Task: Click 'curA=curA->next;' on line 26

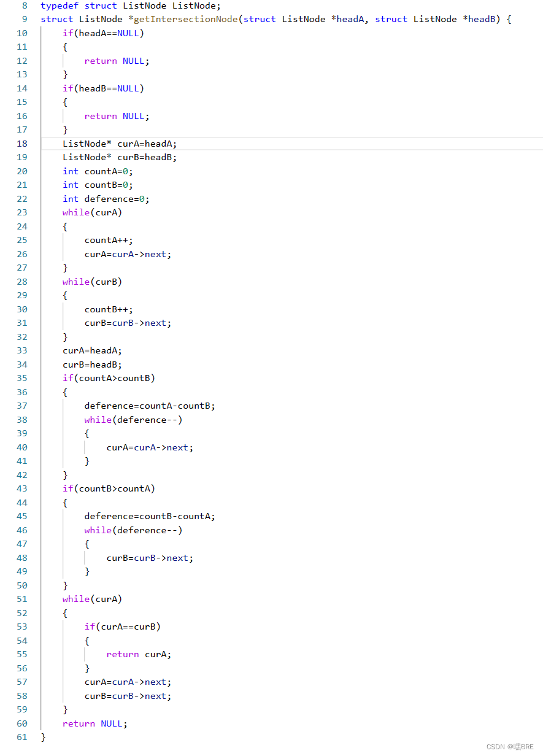Action: (x=128, y=254)
